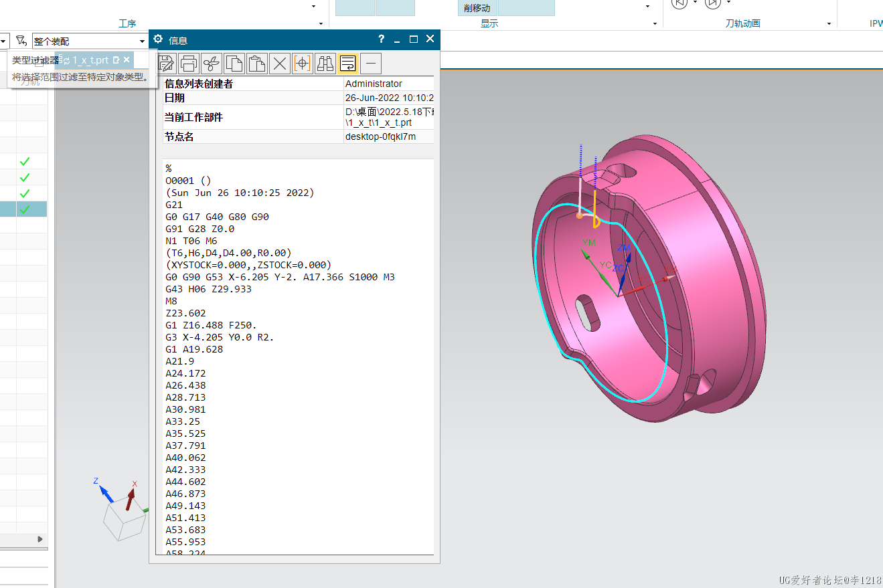Click the Administrator value cell

388,84
